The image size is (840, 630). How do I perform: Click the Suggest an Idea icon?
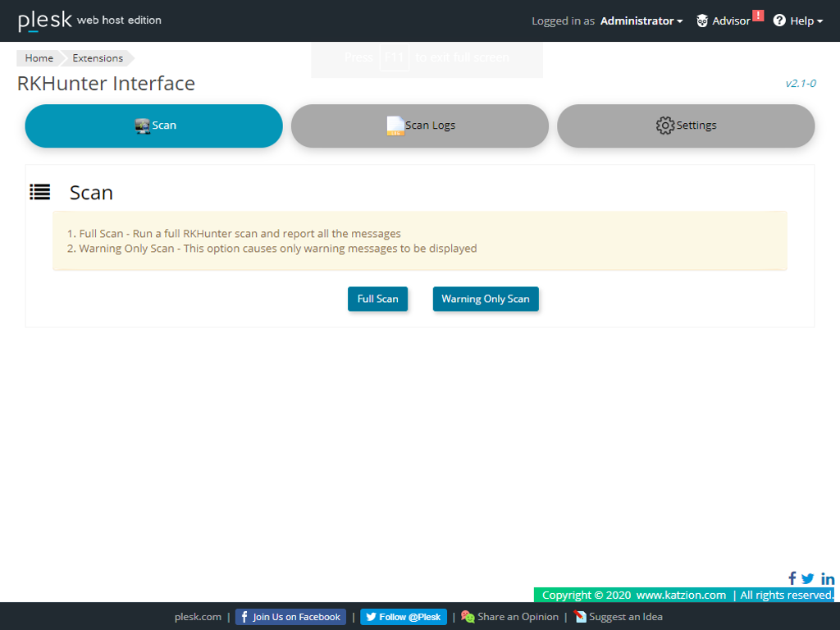(x=580, y=617)
